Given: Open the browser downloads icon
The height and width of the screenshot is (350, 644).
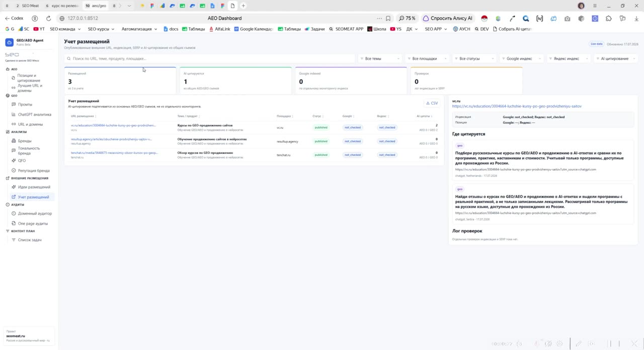Looking at the screenshot, I should tap(636, 18).
